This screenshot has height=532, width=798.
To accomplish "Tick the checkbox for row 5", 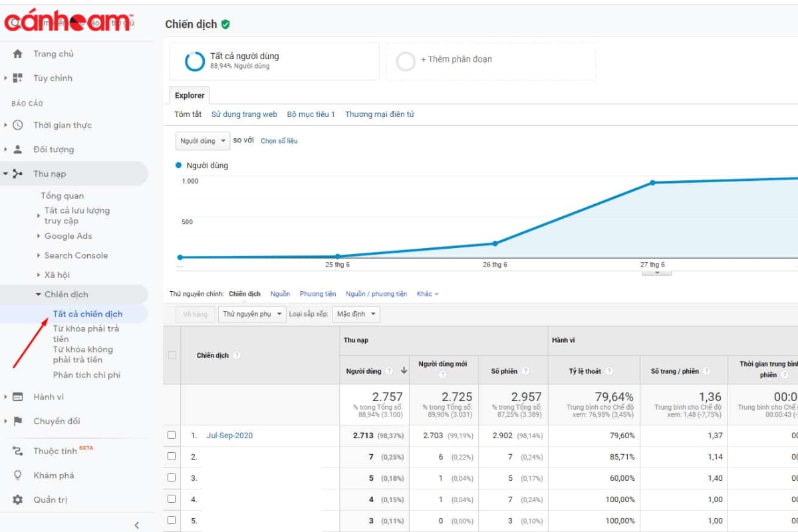I will (172, 520).
